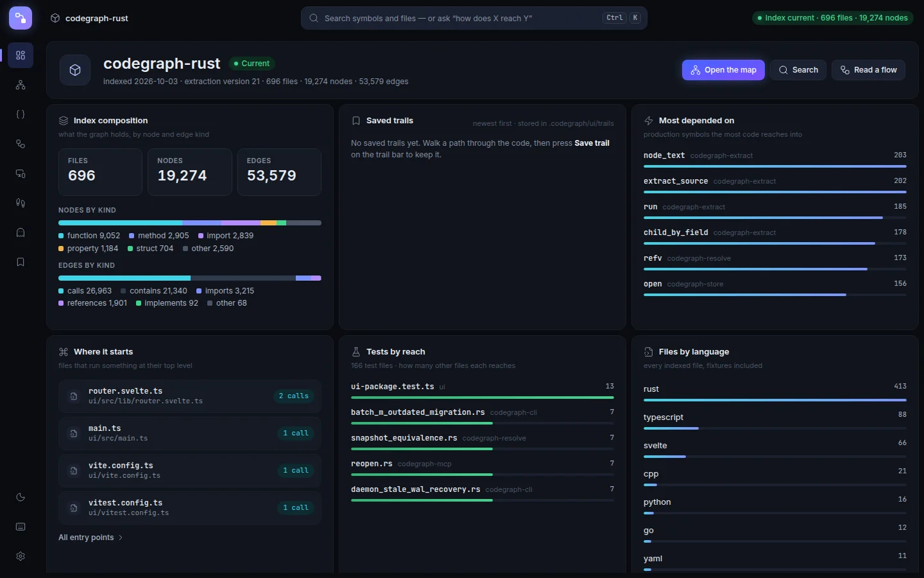Focus the symbols and files search field
Screen dimensions: 924x578
pos(474,18)
